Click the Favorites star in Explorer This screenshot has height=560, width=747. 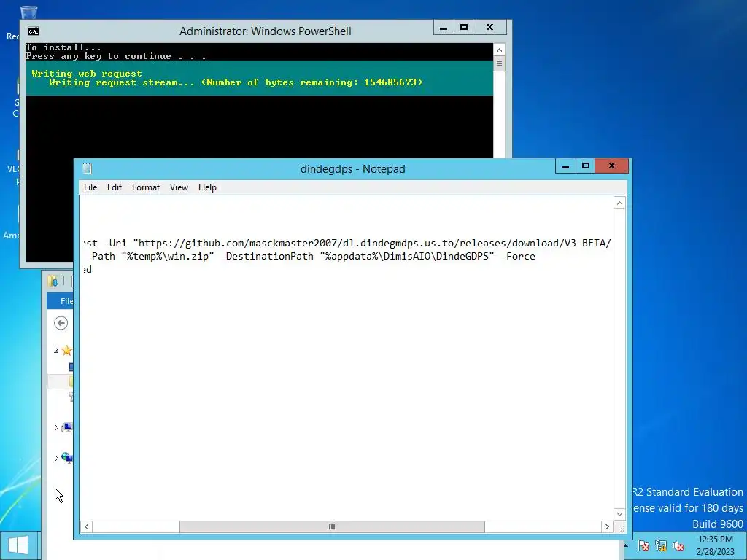click(66, 351)
